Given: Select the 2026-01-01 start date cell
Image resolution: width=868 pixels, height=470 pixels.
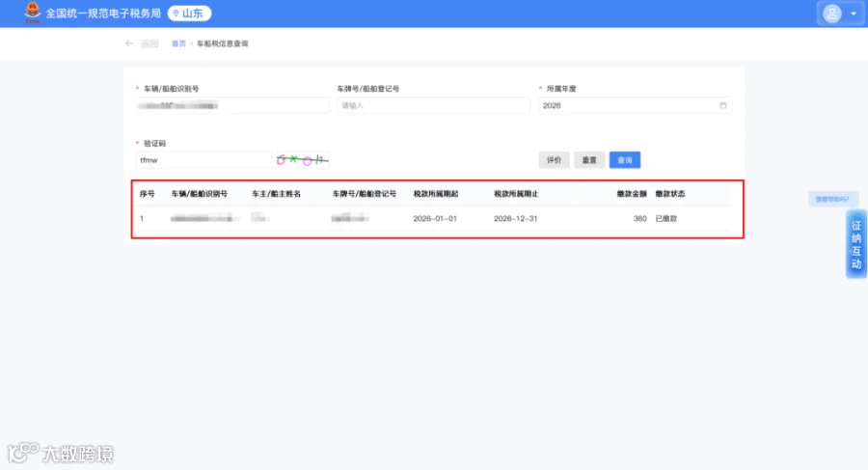Looking at the screenshot, I should (x=435, y=218).
